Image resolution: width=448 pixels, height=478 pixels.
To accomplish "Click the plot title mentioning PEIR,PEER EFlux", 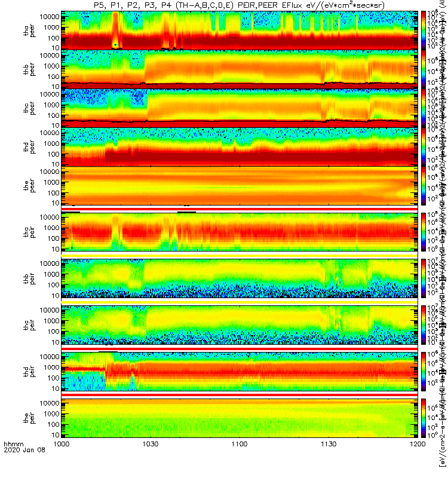I will 240,5.
